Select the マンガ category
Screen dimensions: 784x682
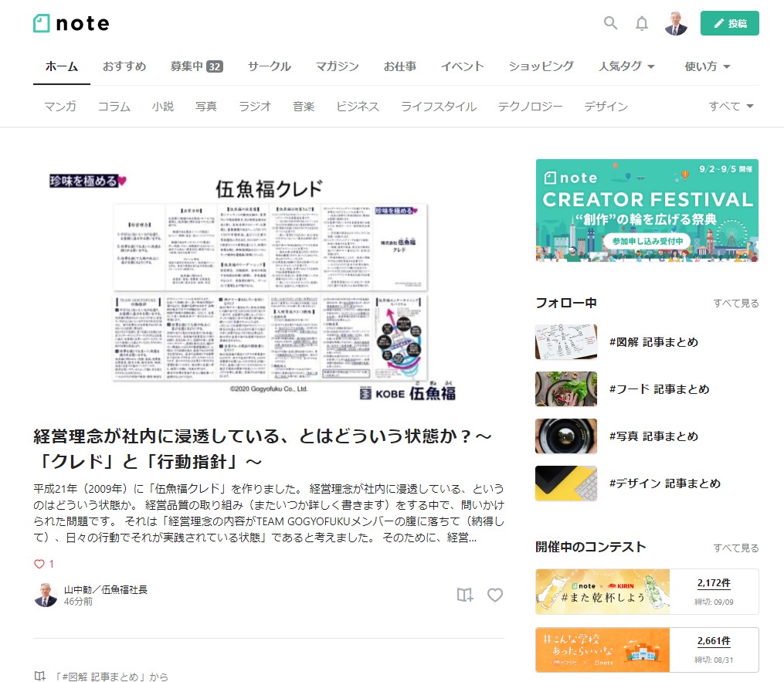(60, 107)
